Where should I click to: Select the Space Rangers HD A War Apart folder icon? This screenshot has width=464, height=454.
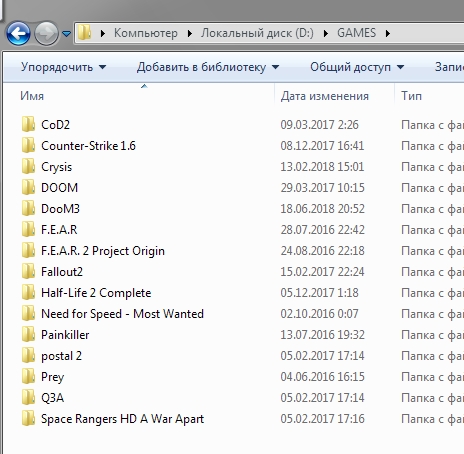pos(28,418)
